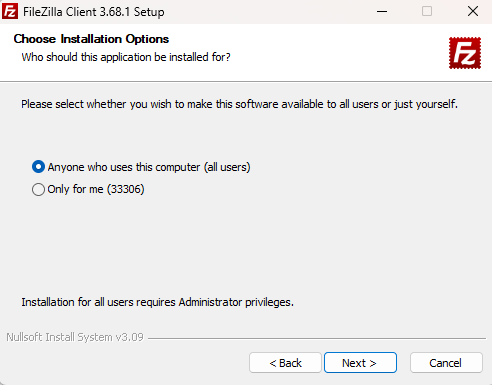Close the FileZilla Client Setup window
This screenshot has height=385, width=492.
[473, 11]
